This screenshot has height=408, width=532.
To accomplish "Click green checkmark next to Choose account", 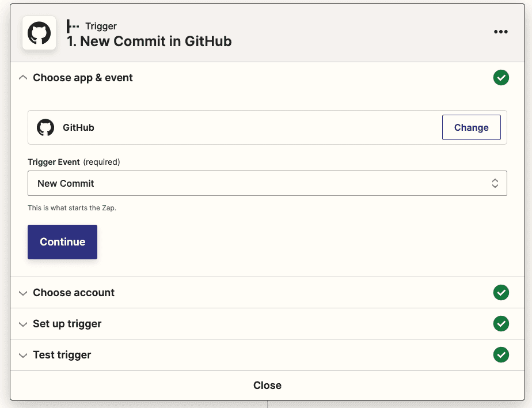I will (501, 293).
